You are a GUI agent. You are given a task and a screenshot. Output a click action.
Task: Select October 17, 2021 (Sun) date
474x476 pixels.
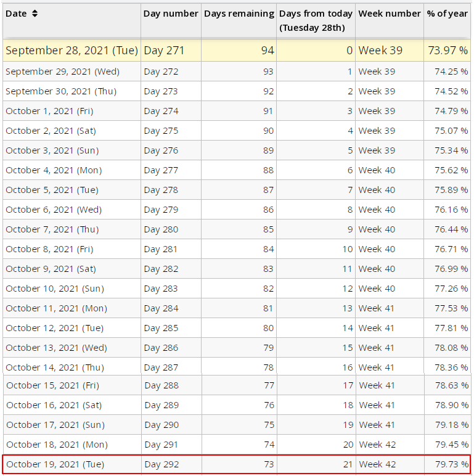click(x=55, y=425)
